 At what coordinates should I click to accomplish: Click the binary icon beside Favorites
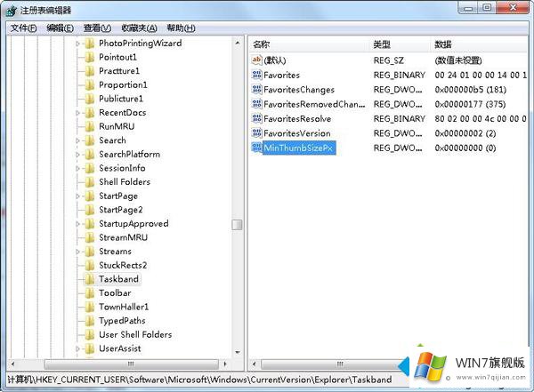[256, 75]
